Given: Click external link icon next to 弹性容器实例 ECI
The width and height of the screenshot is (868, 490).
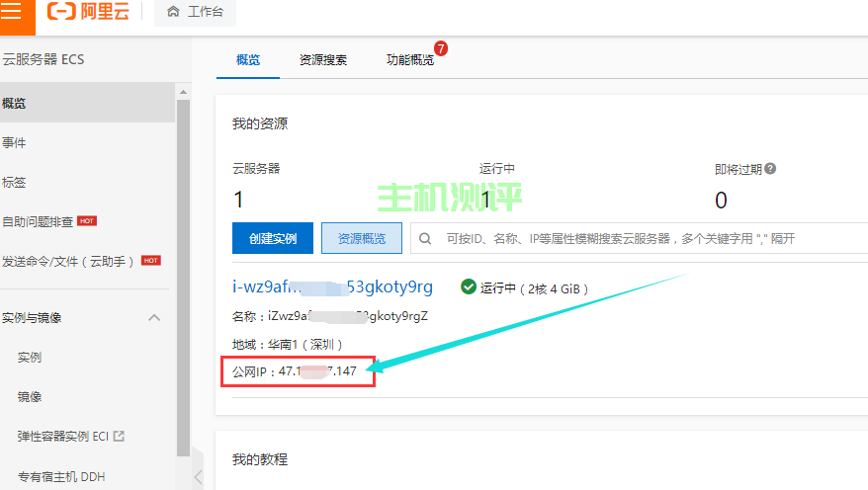Looking at the screenshot, I should [x=120, y=436].
